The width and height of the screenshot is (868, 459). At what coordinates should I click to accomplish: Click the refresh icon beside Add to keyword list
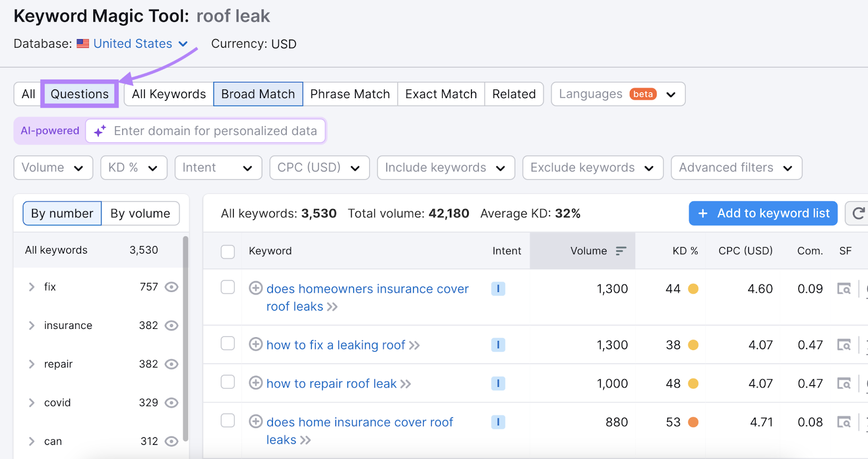point(858,214)
